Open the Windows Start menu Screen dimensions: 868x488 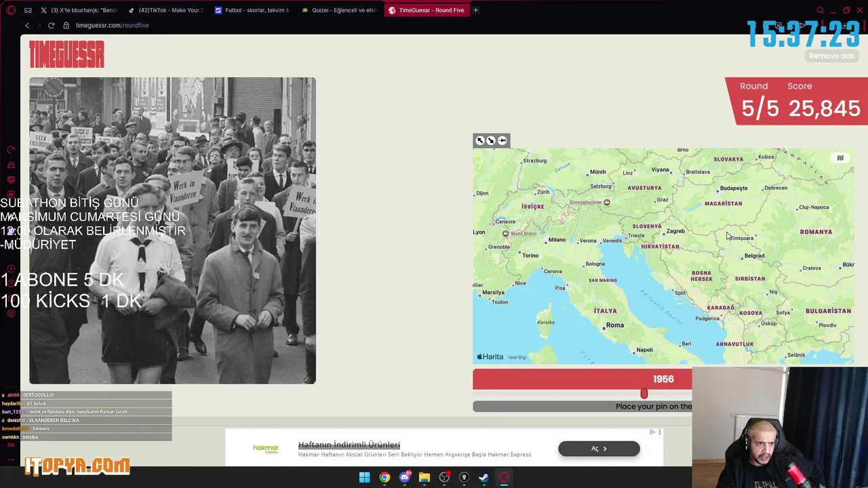click(x=364, y=478)
